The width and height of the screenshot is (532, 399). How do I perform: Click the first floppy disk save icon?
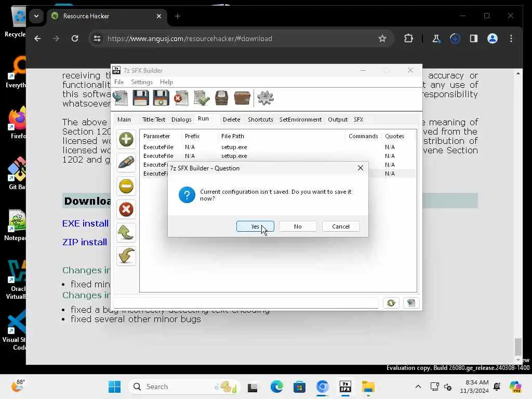tap(140, 98)
